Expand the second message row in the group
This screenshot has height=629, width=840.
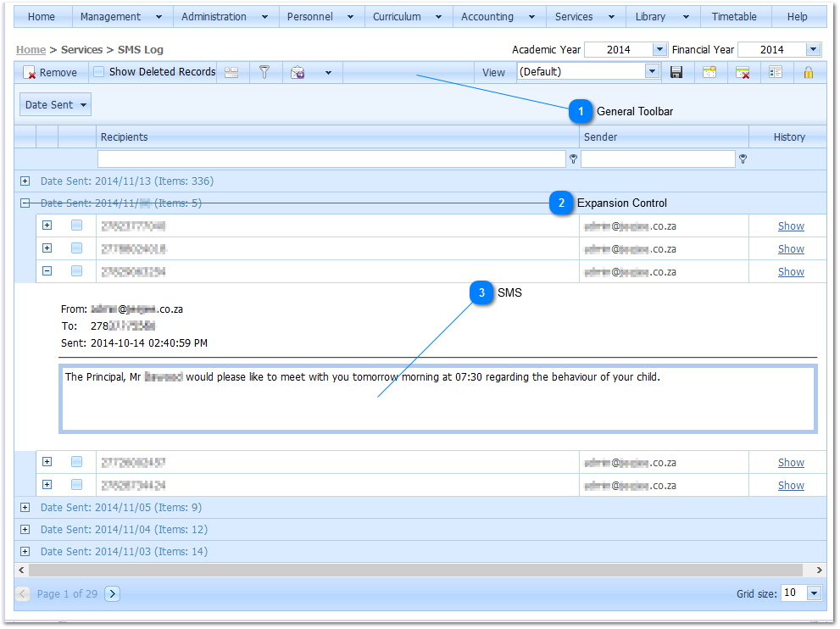[x=47, y=248]
